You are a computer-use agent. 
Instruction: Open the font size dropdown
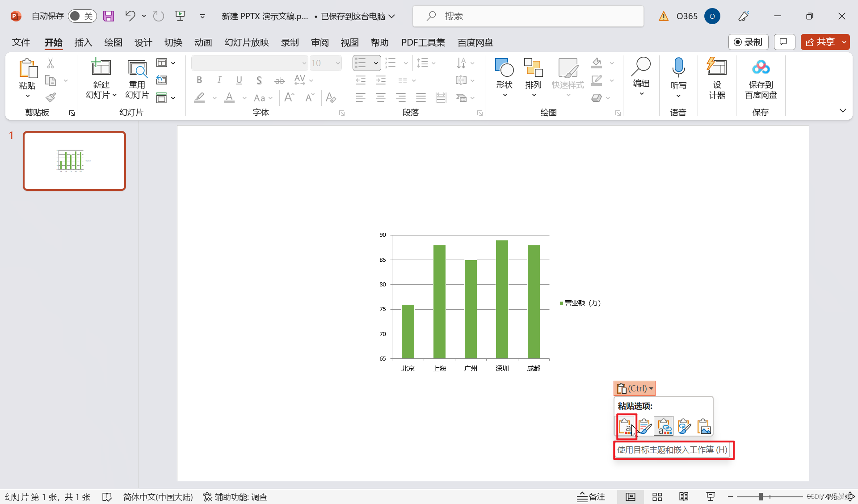point(337,63)
